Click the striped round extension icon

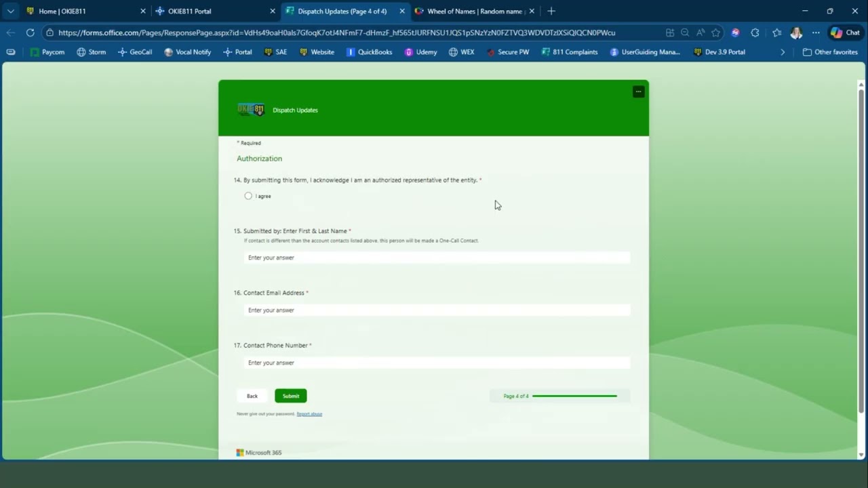tap(736, 33)
